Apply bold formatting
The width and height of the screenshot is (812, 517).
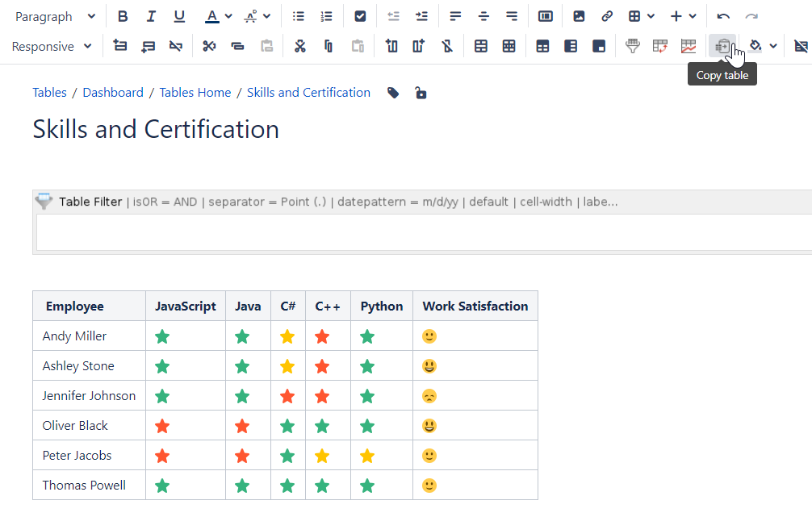[123, 16]
